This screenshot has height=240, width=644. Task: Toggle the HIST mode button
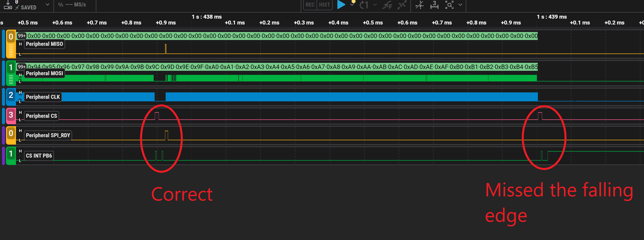[x=324, y=5]
